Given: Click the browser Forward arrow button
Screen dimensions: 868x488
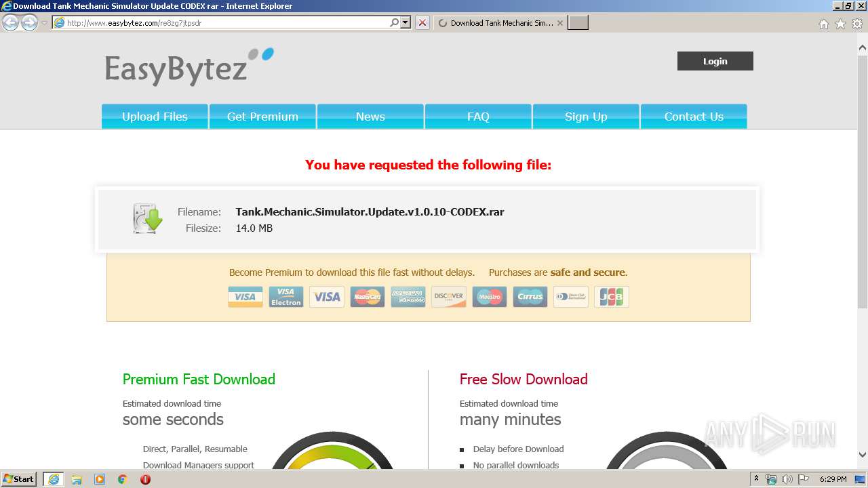Looking at the screenshot, I should point(29,23).
